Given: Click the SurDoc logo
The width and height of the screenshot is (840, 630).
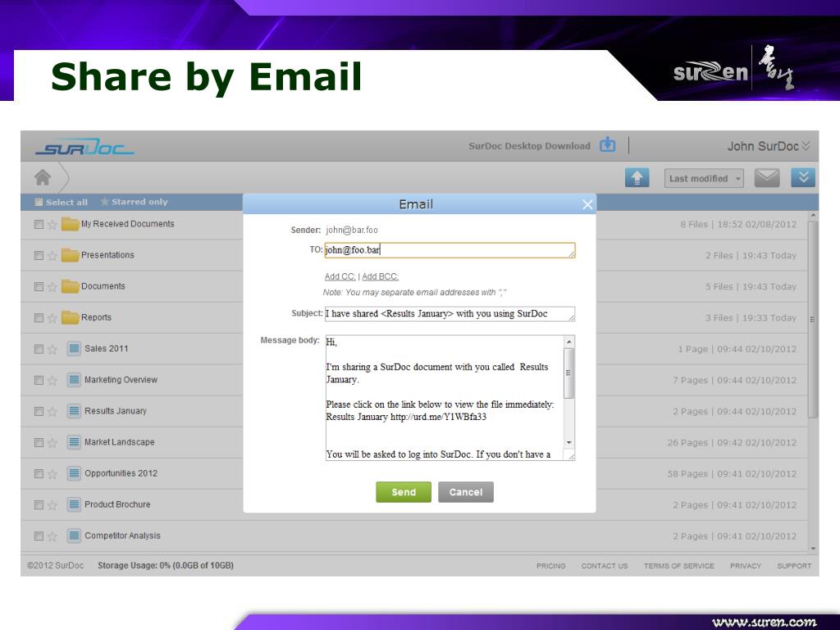Looking at the screenshot, I should (x=84, y=146).
